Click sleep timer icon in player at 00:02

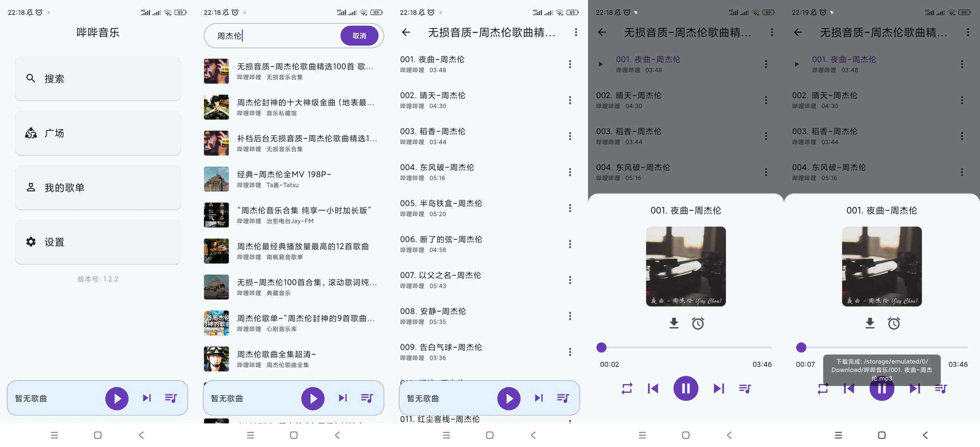coord(698,323)
